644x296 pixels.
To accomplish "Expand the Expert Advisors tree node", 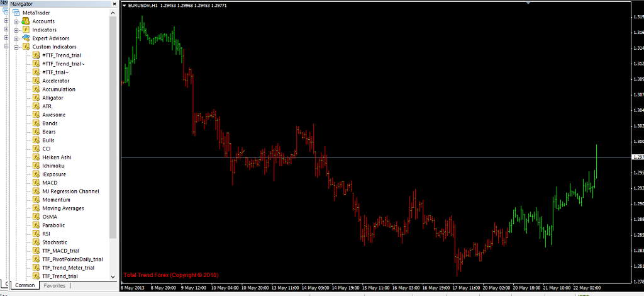I will [16, 38].
